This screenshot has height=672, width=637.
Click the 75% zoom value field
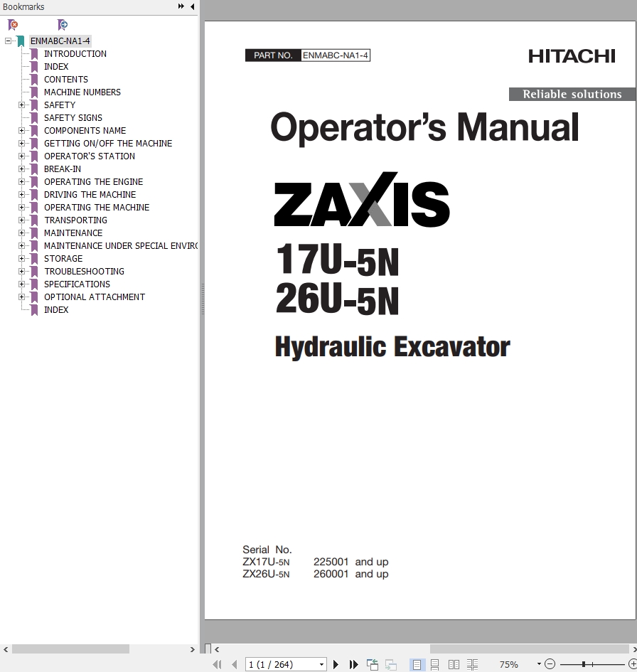coord(509,664)
